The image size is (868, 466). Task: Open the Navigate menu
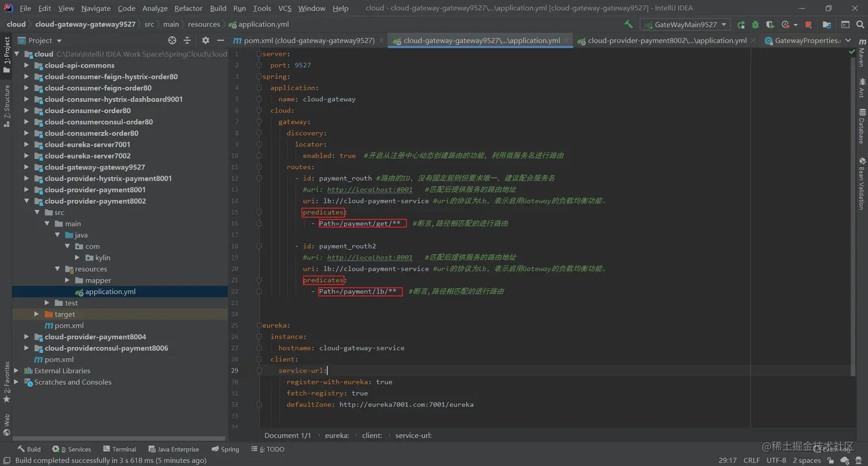pyautogui.click(x=96, y=8)
